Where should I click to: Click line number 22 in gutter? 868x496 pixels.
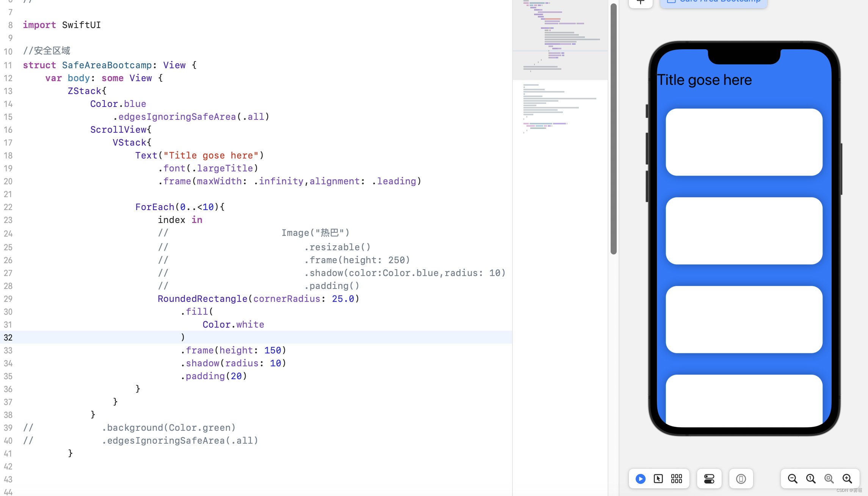click(x=8, y=207)
